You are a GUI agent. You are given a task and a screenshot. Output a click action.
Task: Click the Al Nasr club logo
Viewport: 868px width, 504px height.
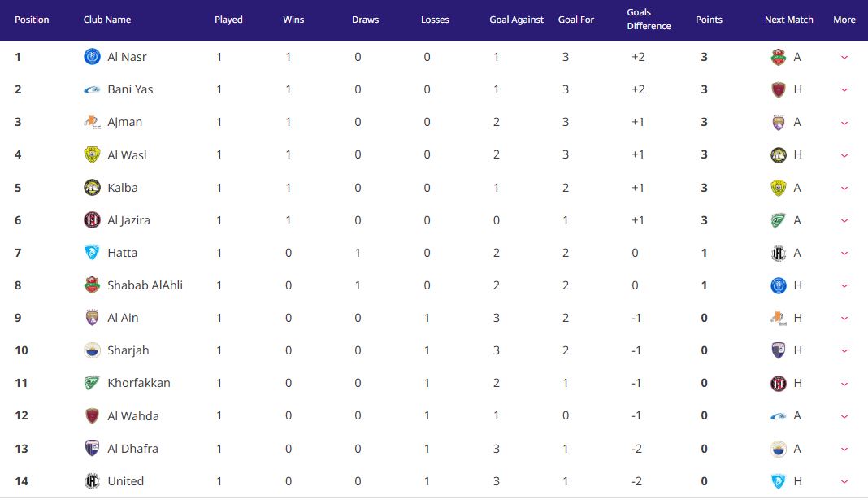tap(92, 56)
